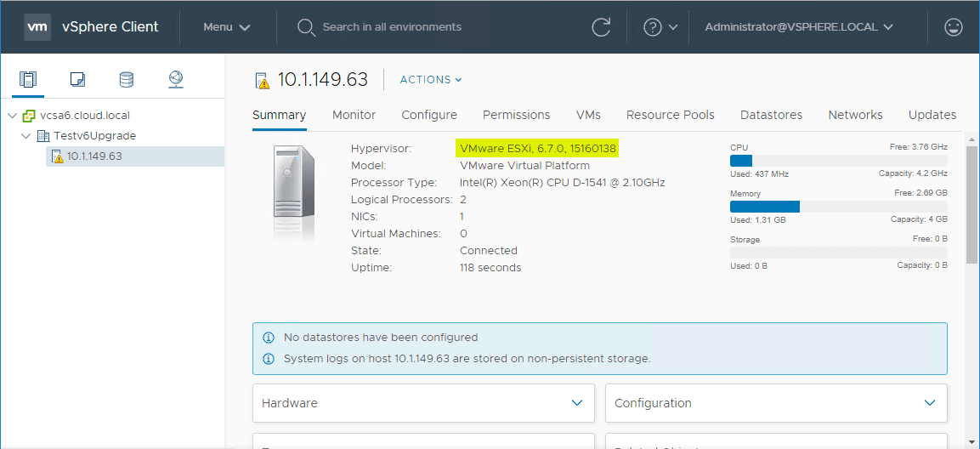Open the Administrator@VSPHERE.LOCAL user dropdown
The image size is (980, 449).
pyautogui.click(x=799, y=27)
